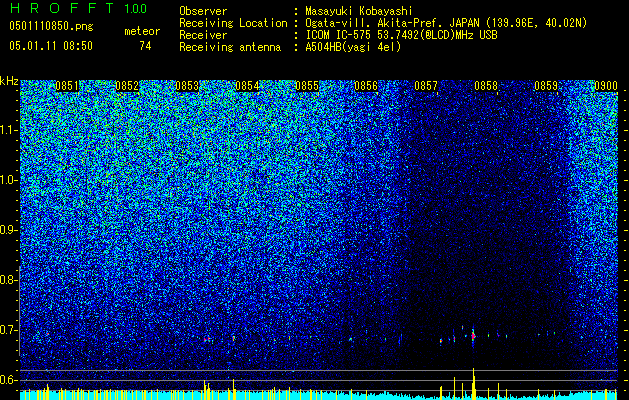Viewport: 629px width, 400px height.
Task: Click the Receiving antenna label
Action: [x=230, y=47]
